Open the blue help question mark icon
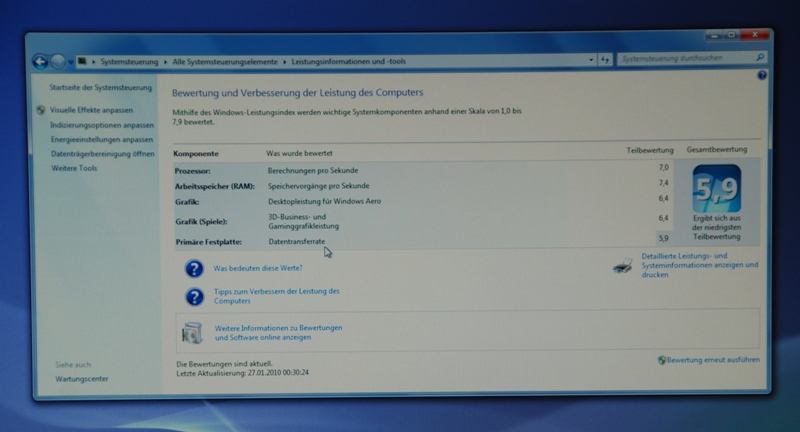Screen dimensions: 800x432 762,75
